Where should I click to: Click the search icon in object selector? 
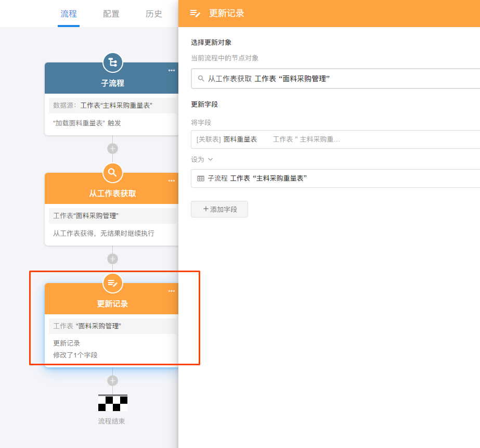pos(201,79)
